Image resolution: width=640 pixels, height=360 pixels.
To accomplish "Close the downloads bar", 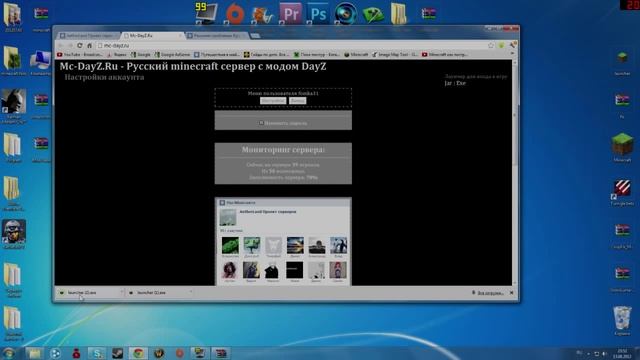I will [x=511, y=293].
